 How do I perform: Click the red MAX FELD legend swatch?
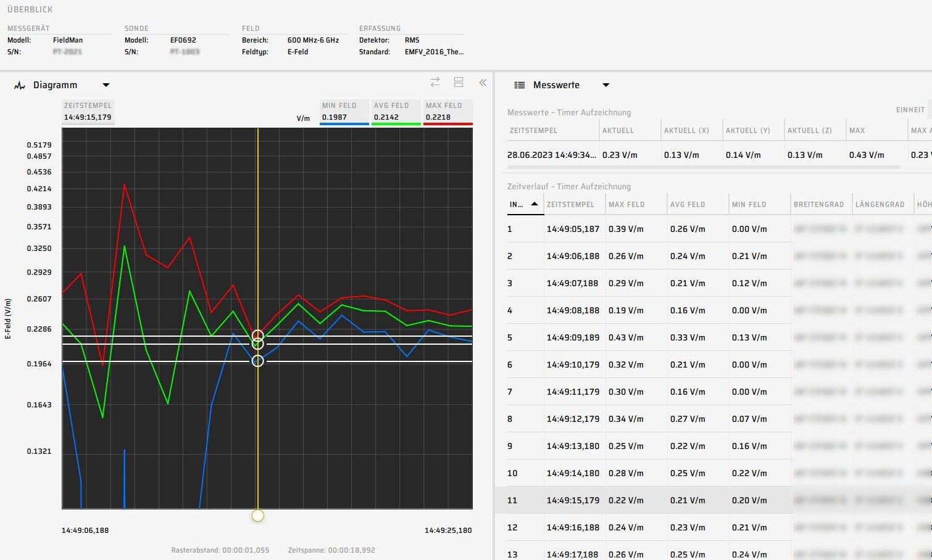(x=448, y=124)
